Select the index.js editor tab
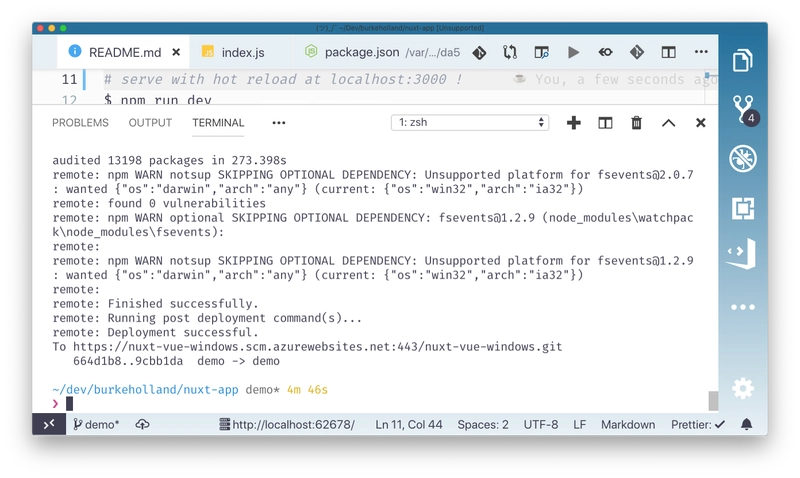800x478 pixels. 231,52
